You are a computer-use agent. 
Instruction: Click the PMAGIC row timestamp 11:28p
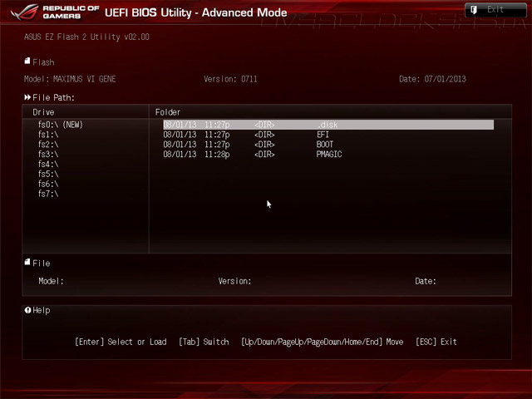point(217,154)
